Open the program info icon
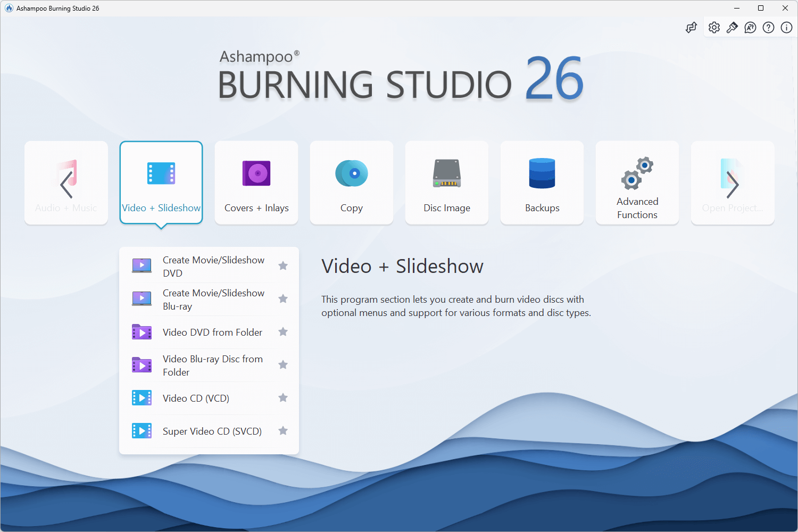Screen dimensions: 798x532 click(786, 27)
